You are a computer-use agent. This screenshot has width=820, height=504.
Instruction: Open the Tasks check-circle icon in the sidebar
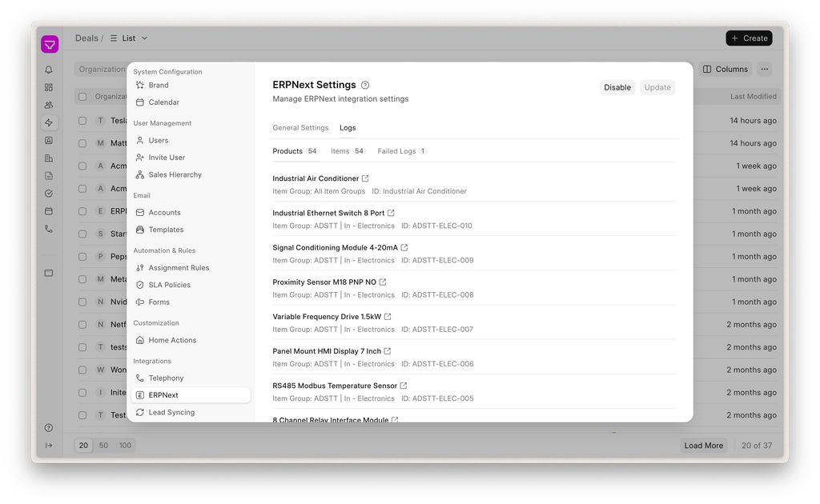pos(49,194)
